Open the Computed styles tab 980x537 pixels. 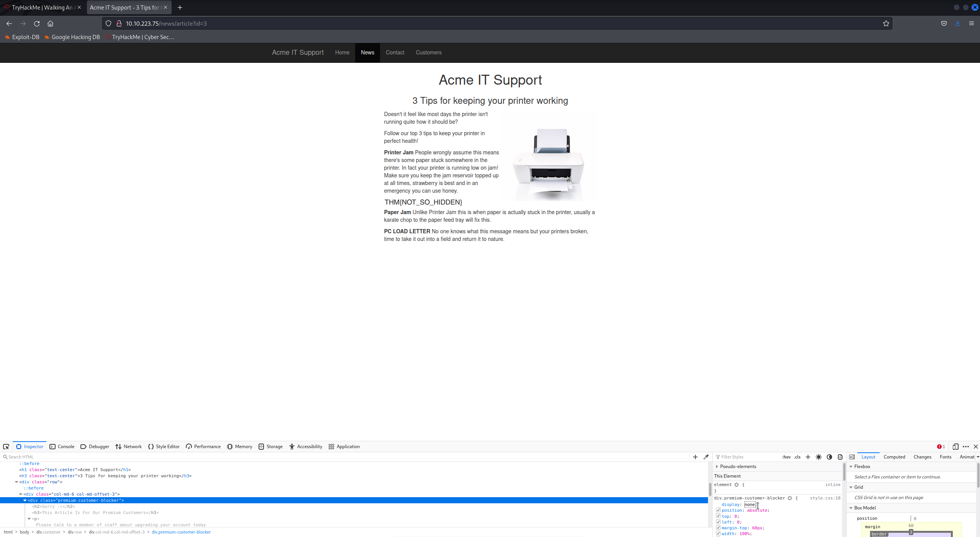(894, 457)
